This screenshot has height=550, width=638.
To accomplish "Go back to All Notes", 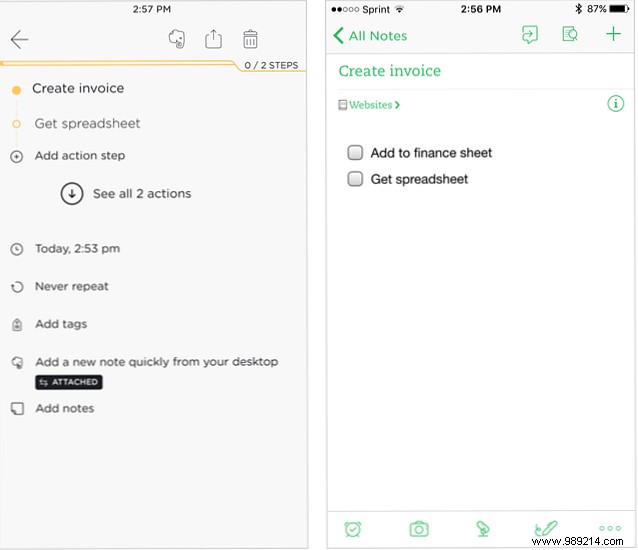I will pyautogui.click(x=370, y=36).
